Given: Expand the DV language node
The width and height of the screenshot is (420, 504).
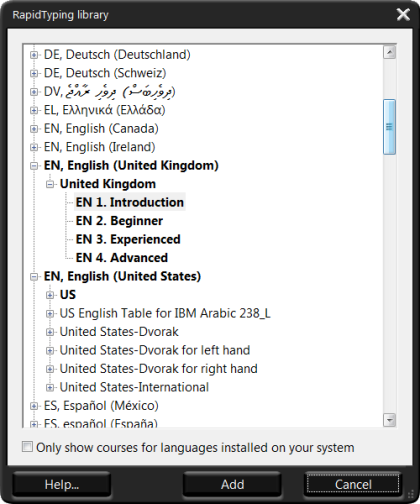Looking at the screenshot, I should (34, 92).
